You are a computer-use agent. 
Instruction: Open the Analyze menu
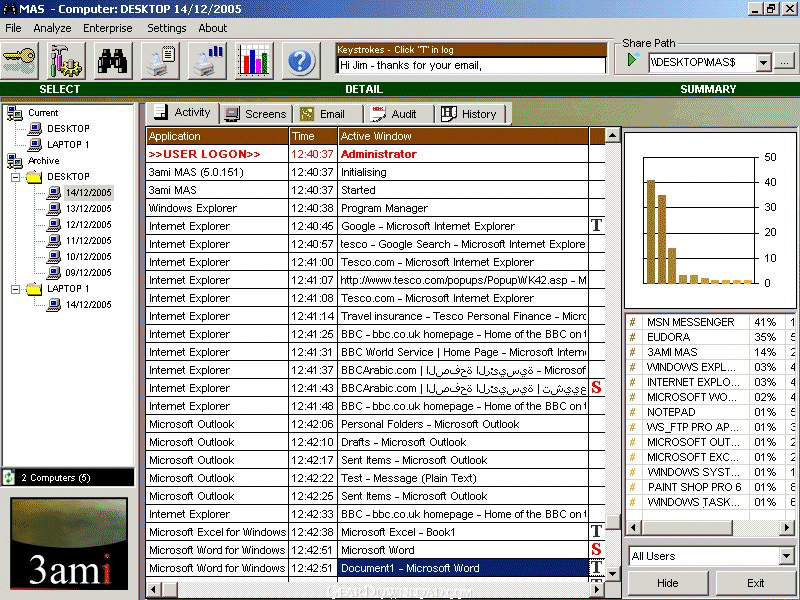point(52,28)
